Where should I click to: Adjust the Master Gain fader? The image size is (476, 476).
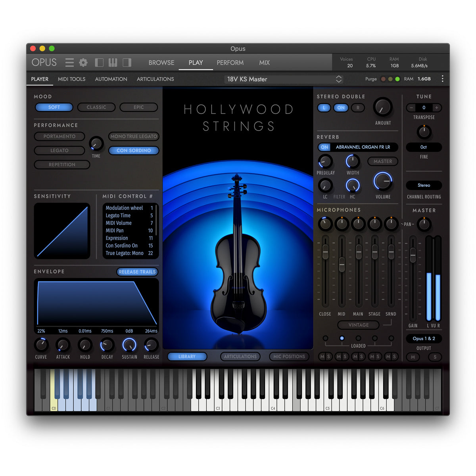pos(413,255)
